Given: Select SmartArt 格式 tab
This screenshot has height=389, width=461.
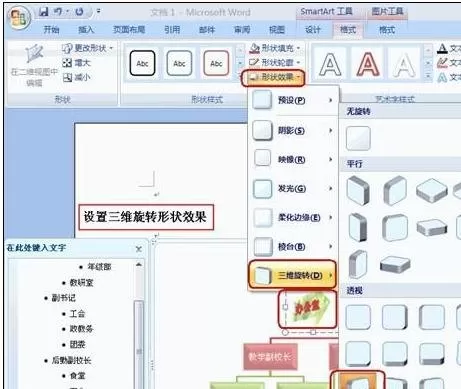Looking at the screenshot, I should (348, 30).
